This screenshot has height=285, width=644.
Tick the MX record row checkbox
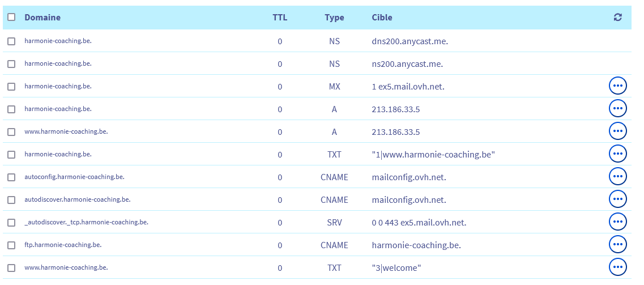pyautogui.click(x=11, y=87)
